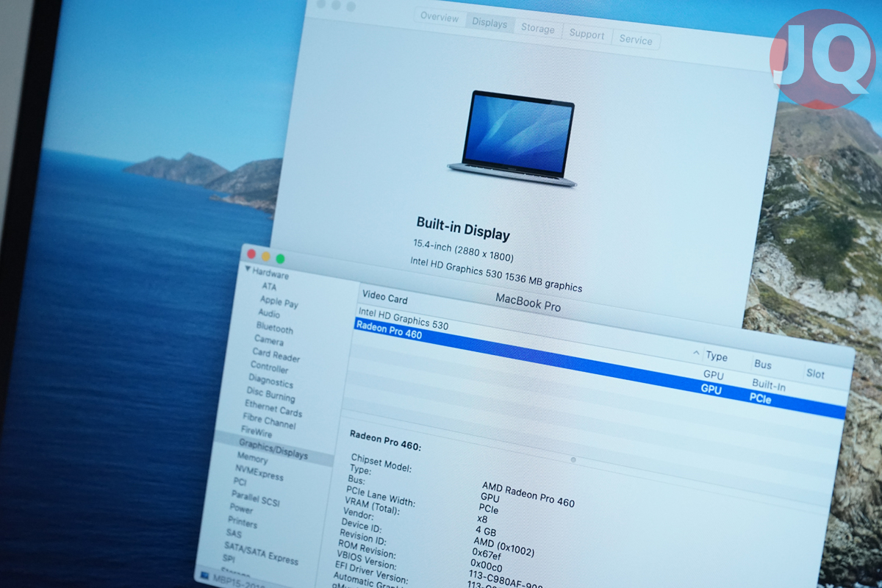
Task: Click the MacBook Pro image in About This Mac
Action: click(x=512, y=139)
